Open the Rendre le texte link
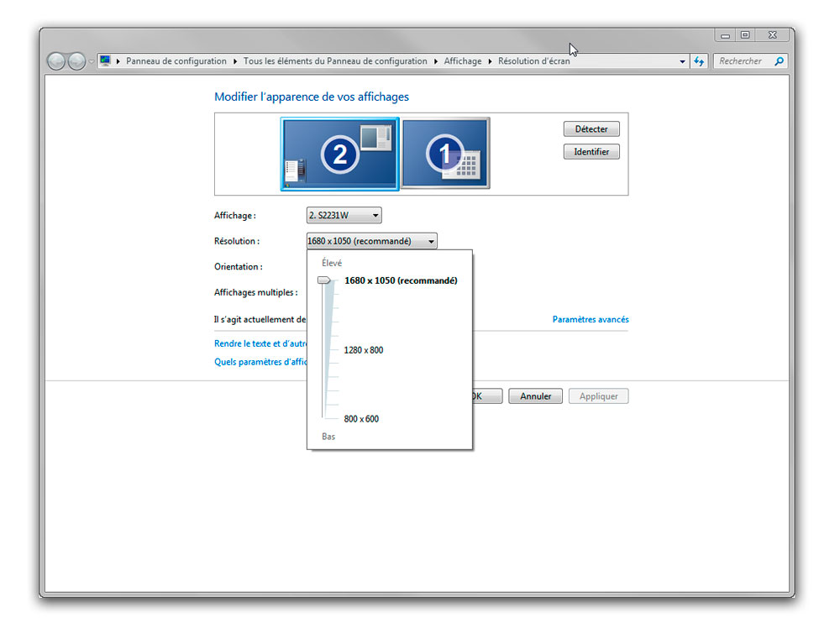The height and width of the screenshot is (639, 840). click(x=260, y=343)
